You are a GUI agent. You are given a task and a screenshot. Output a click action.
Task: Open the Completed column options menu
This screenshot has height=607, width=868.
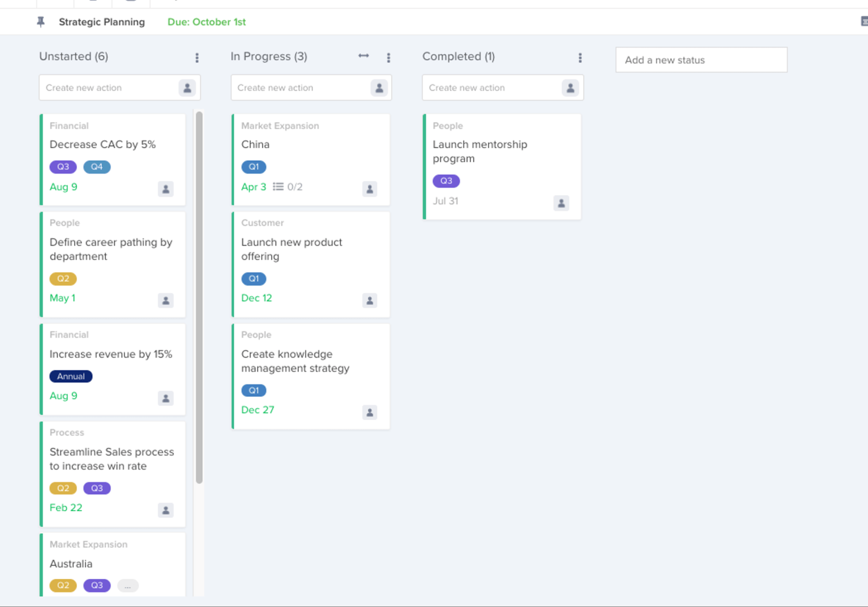tap(580, 57)
